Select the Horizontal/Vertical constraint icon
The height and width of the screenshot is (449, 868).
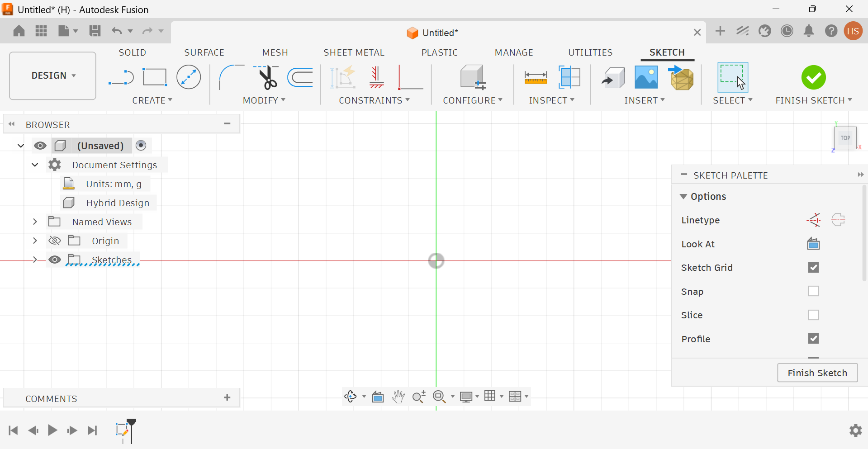pos(376,77)
